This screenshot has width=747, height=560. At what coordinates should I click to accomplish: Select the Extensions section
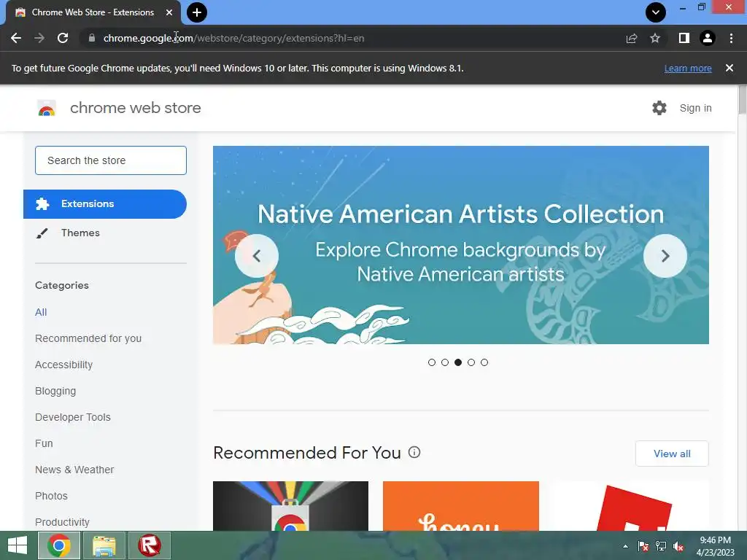point(105,204)
